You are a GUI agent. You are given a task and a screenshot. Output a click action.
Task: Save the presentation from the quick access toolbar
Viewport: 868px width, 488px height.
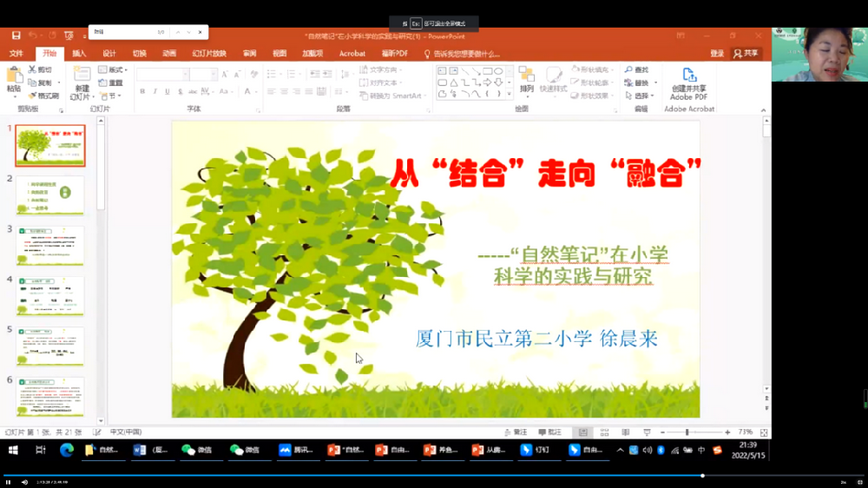point(16,36)
